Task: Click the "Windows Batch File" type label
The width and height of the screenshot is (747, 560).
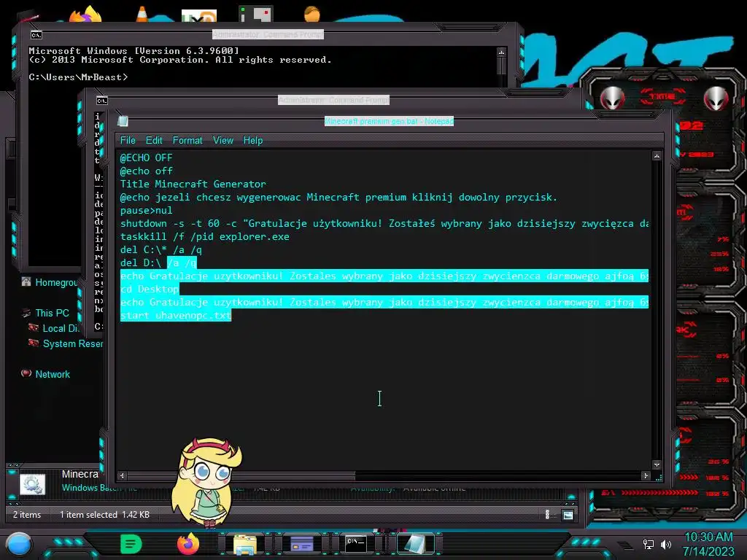Action: [x=99, y=488]
